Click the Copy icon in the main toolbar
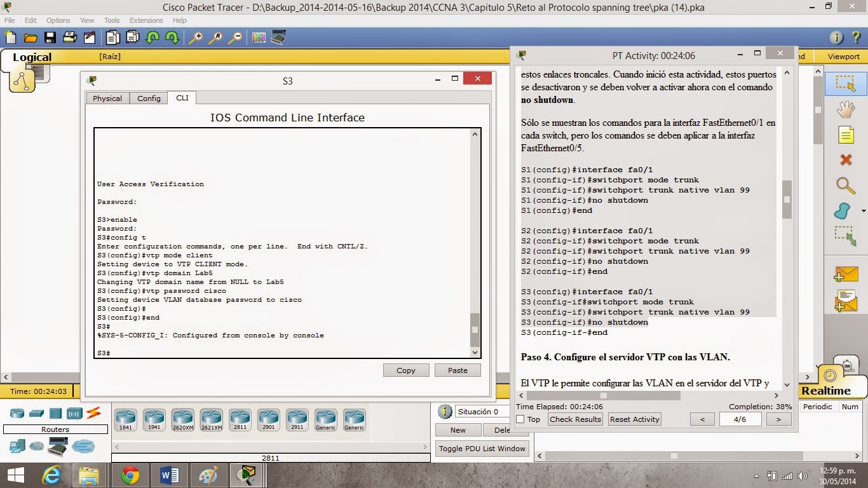The image size is (868, 488). 113,37
